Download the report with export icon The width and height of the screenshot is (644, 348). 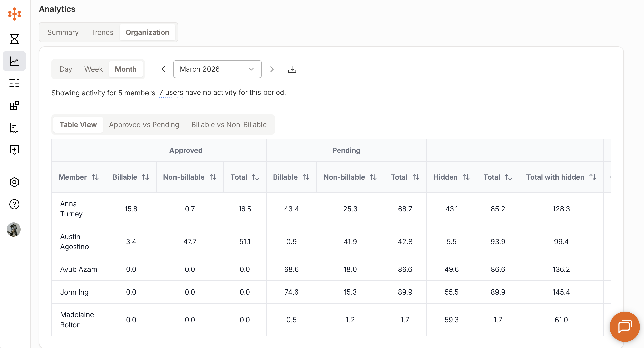[x=292, y=69]
